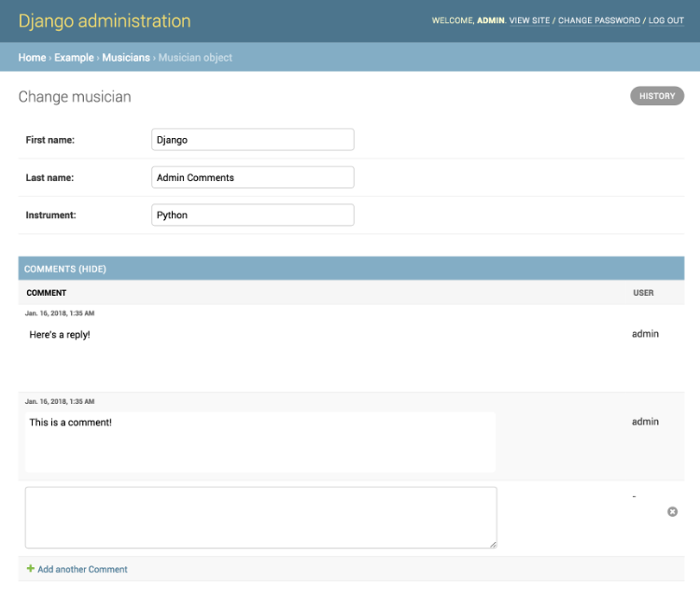Click the 'Instrument:' label
This screenshot has width=700, height=597.
tap(51, 215)
